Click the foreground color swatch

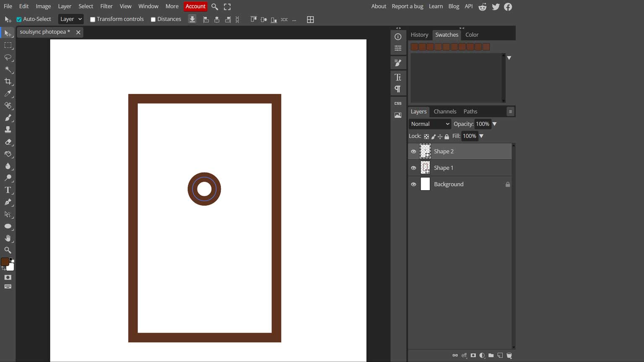click(x=5, y=260)
